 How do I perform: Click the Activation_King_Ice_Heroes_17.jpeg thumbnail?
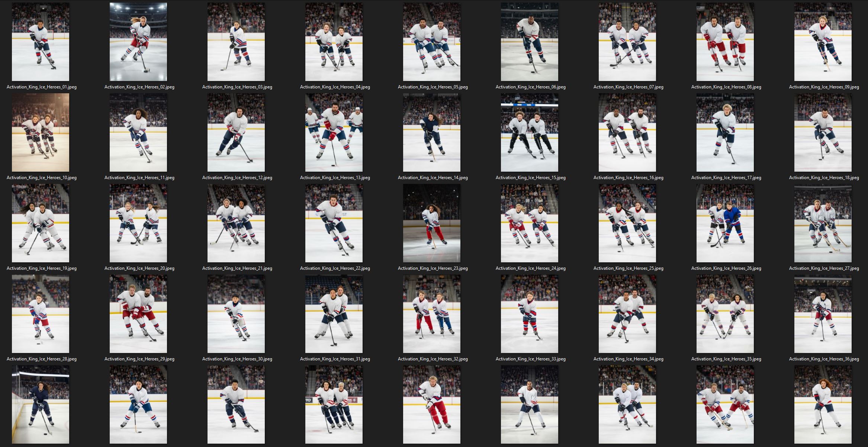coord(725,133)
